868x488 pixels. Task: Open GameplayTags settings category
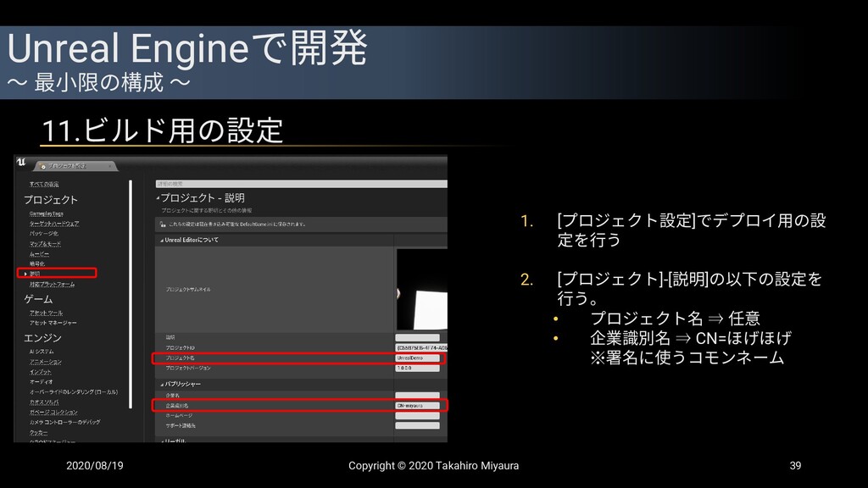(x=46, y=213)
